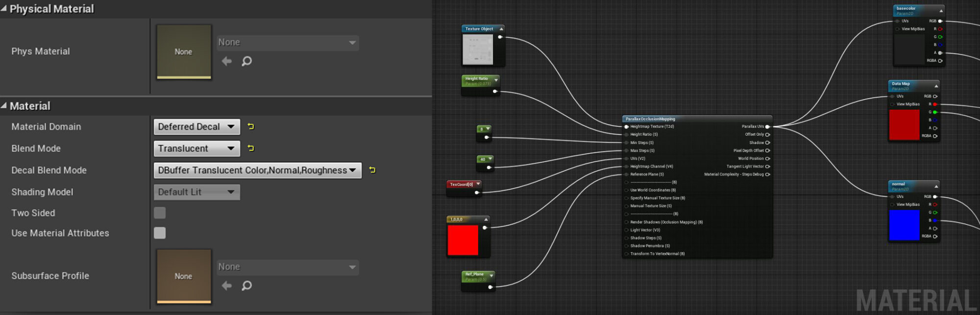The image size is (980, 315).
Task: Click the Subsurface Profile None thumbnail
Action: click(184, 276)
